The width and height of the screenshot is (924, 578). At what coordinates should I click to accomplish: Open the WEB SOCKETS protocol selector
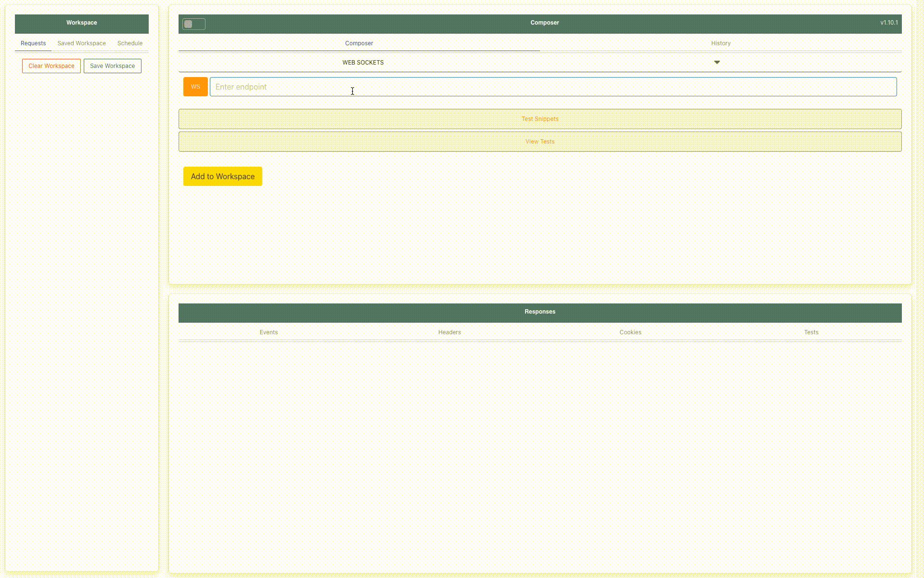[x=363, y=63]
